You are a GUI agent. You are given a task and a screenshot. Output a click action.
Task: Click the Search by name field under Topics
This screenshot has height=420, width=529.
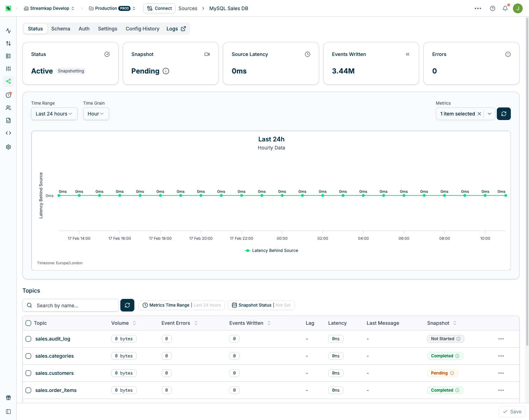70,305
